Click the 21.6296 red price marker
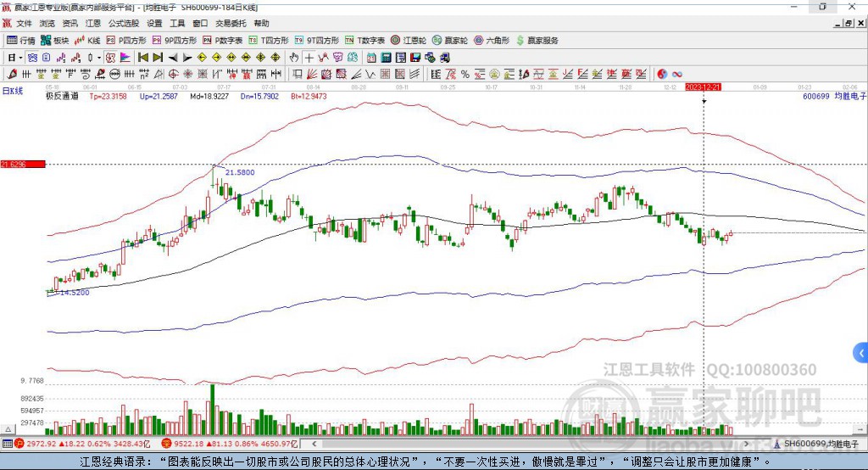This screenshot has height=470, width=868. pos(23,164)
